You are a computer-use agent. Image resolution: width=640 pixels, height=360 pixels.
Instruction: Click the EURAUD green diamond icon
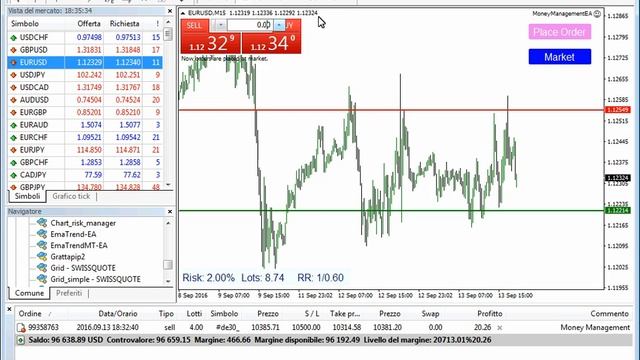[x=13, y=125]
